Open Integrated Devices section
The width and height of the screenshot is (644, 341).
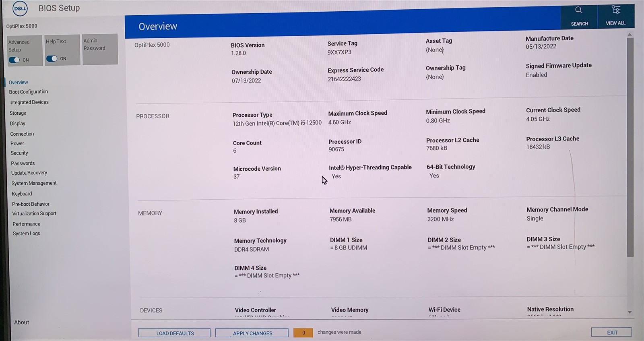[29, 102]
